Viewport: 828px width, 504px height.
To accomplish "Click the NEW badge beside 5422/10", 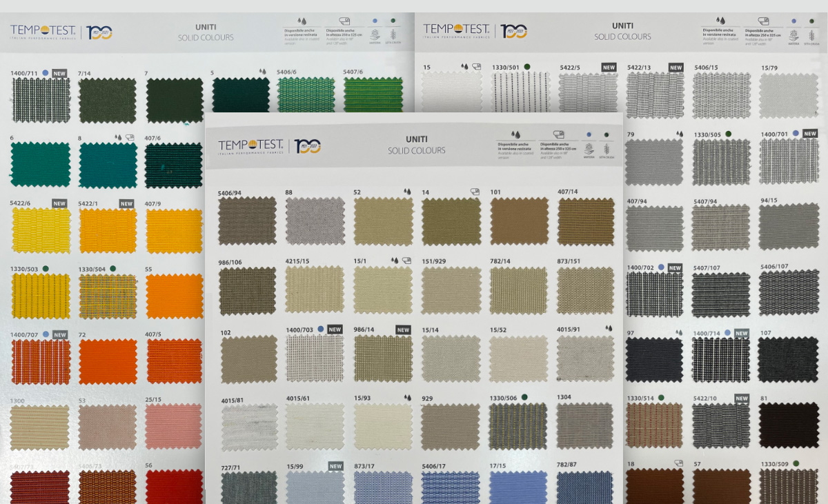I will [742, 399].
